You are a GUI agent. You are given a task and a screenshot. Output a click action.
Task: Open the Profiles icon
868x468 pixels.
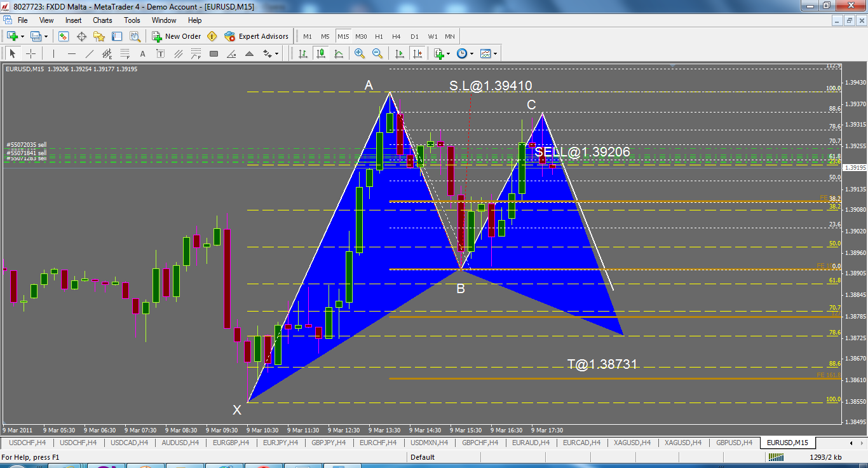[x=36, y=36]
